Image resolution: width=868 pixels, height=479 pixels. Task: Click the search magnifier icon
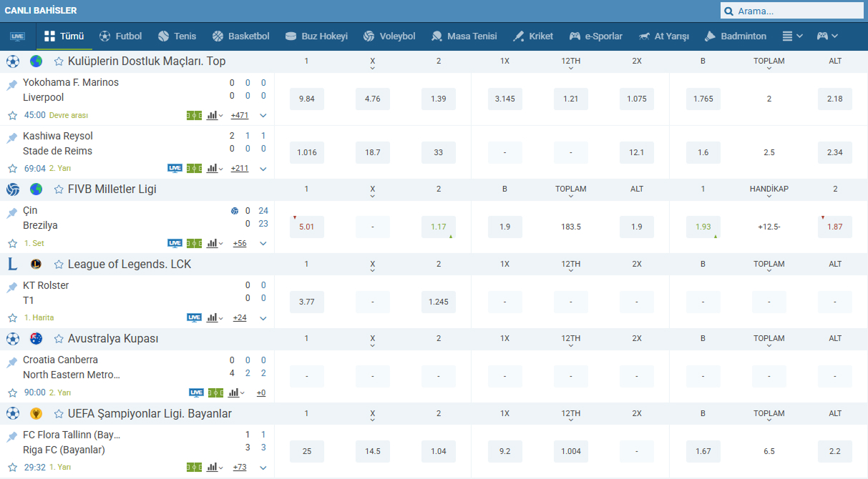[x=729, y=11]
